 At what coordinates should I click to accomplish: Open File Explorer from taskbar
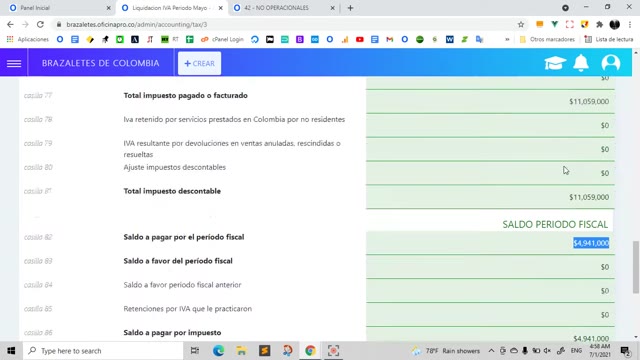(241, 351)
